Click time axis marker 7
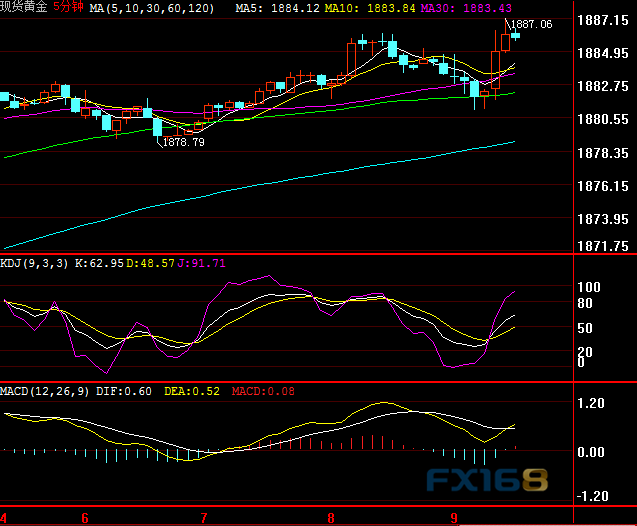 [204, 518]
